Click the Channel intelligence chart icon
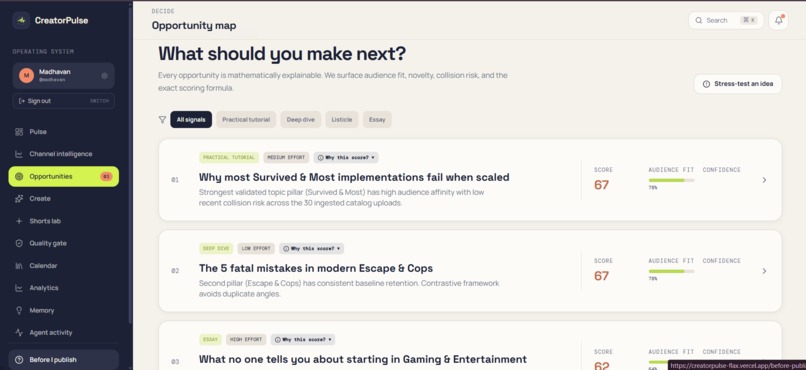The width and height of the screenshot is (806, 370). tap(19, 154)
